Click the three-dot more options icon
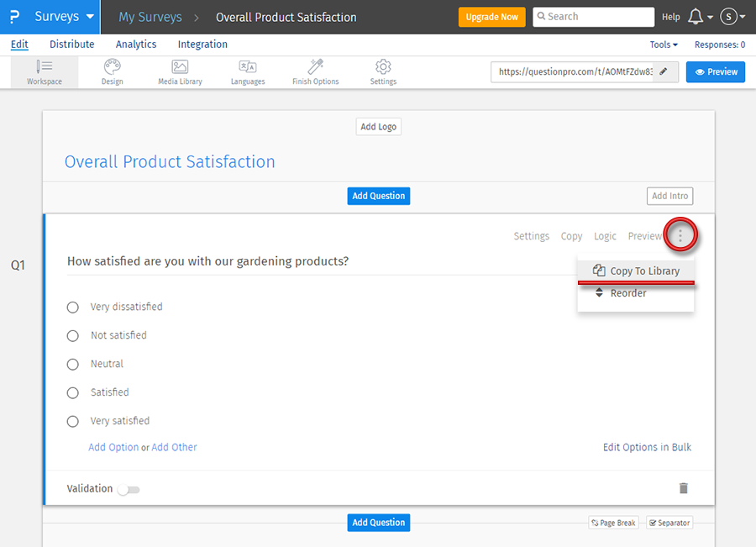 tap(680, 236)
